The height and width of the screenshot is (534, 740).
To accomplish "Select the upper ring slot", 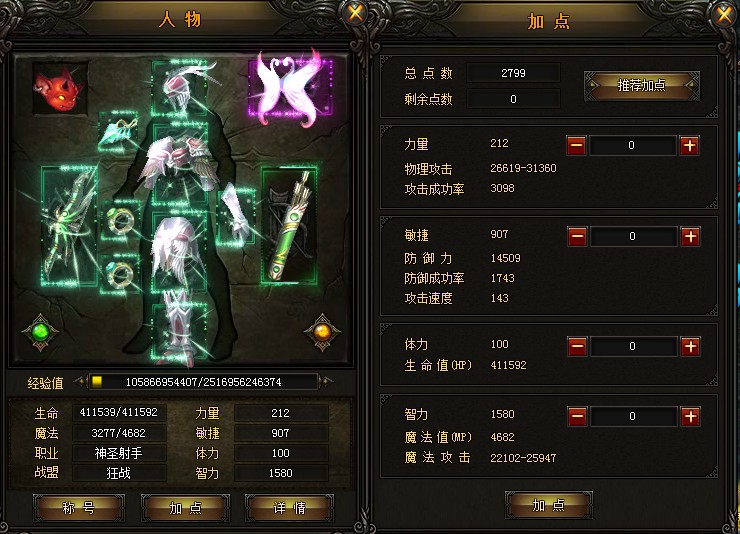I will point(121,220).
